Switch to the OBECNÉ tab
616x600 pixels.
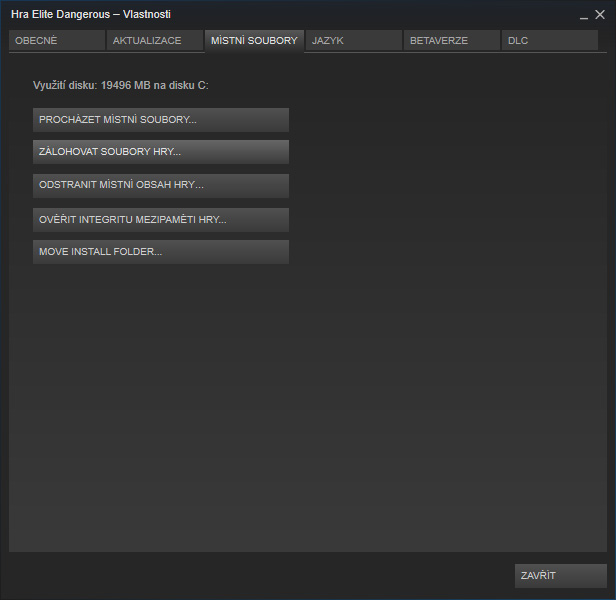coord(57,40)
